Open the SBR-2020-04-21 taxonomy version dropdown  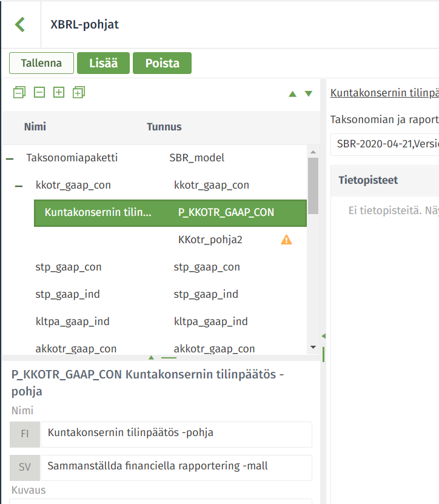click(x=384, y=144)
